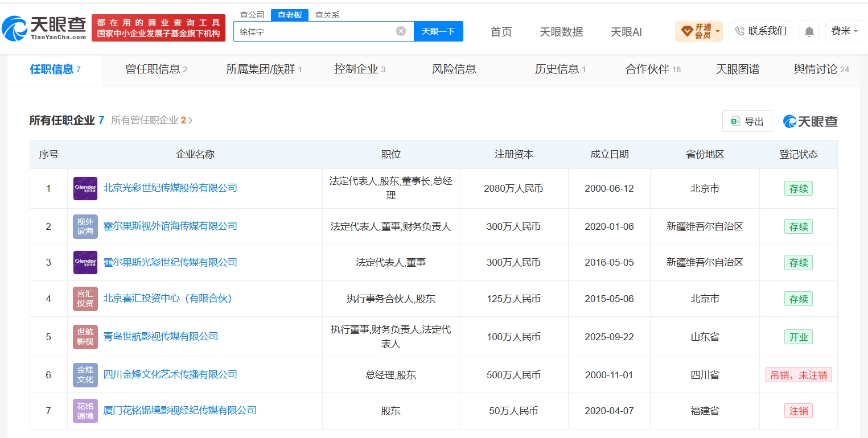This screenshot has width=868, height=438.
Task: Click the 执行事务合伙人,股东 position cell
Action: coord(391,299)
